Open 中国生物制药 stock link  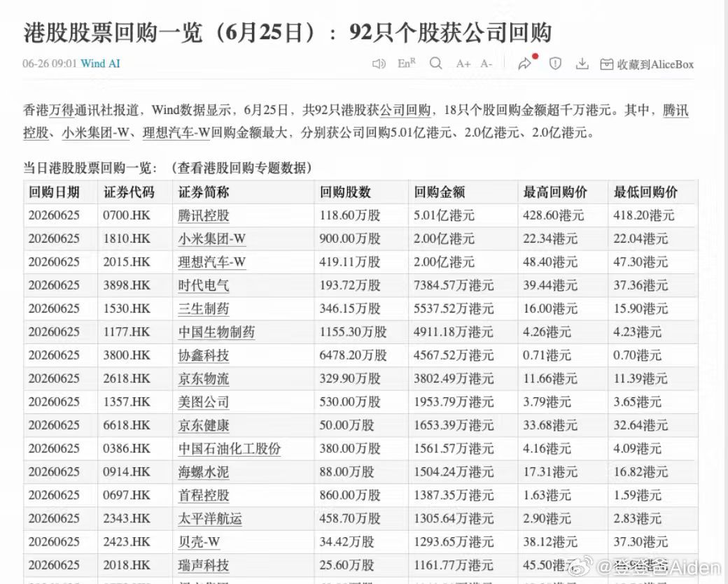216,332
